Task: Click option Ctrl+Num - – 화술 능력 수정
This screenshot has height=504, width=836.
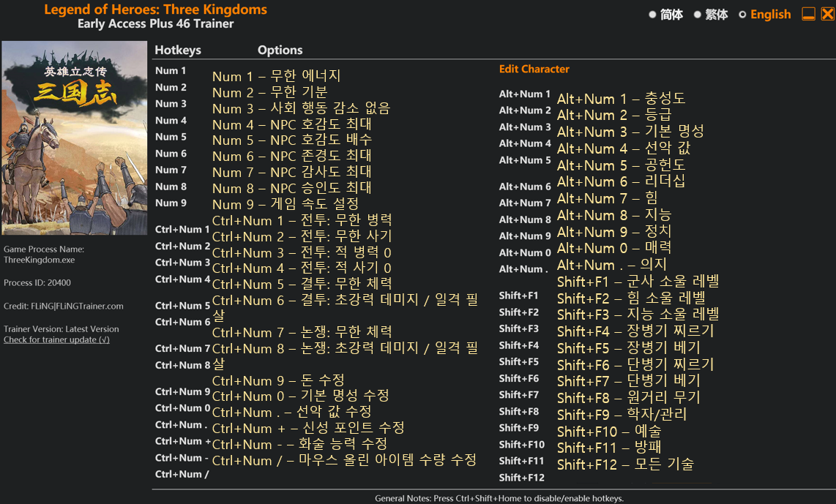Action: pos(299,444)
